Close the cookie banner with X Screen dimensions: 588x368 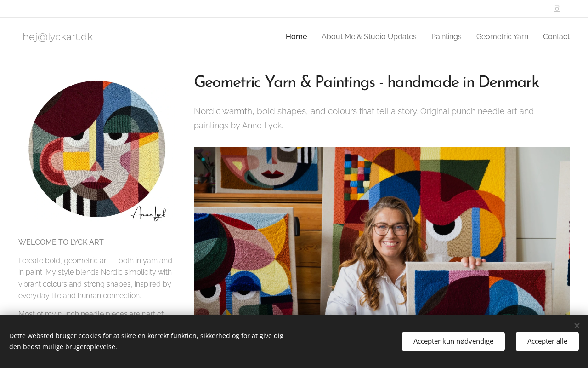pos(577,326)
